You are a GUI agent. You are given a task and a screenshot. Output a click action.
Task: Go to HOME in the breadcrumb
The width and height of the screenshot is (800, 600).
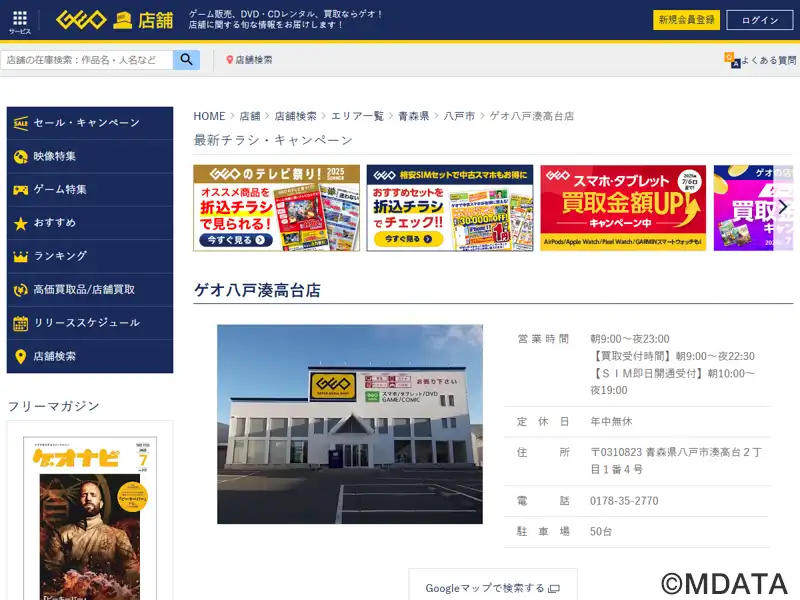point(209,116)
